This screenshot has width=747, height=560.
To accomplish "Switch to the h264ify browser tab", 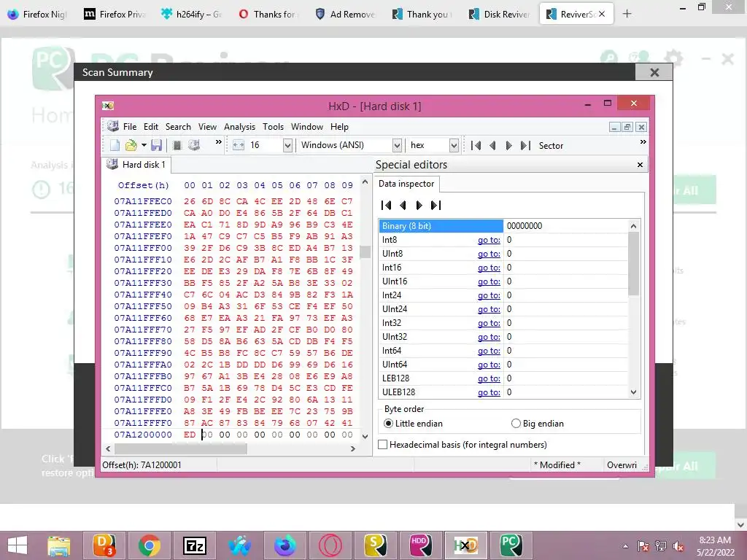I will click(x=192, y=15).
